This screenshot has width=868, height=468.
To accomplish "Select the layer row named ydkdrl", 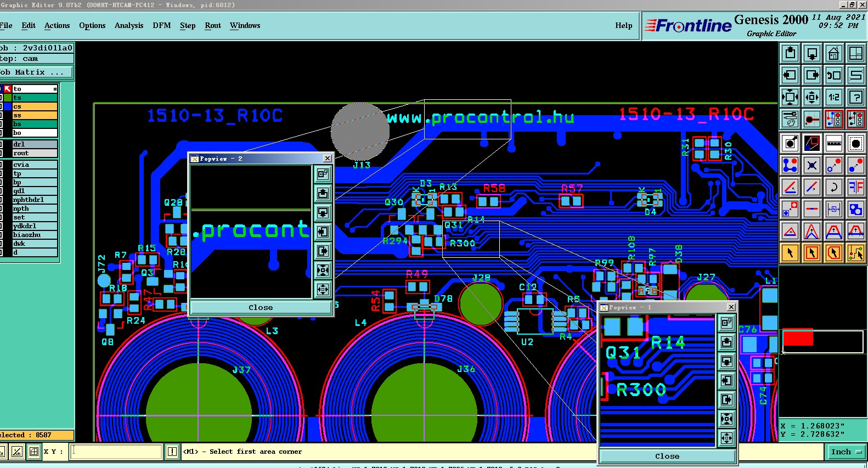I will point(35,226).
